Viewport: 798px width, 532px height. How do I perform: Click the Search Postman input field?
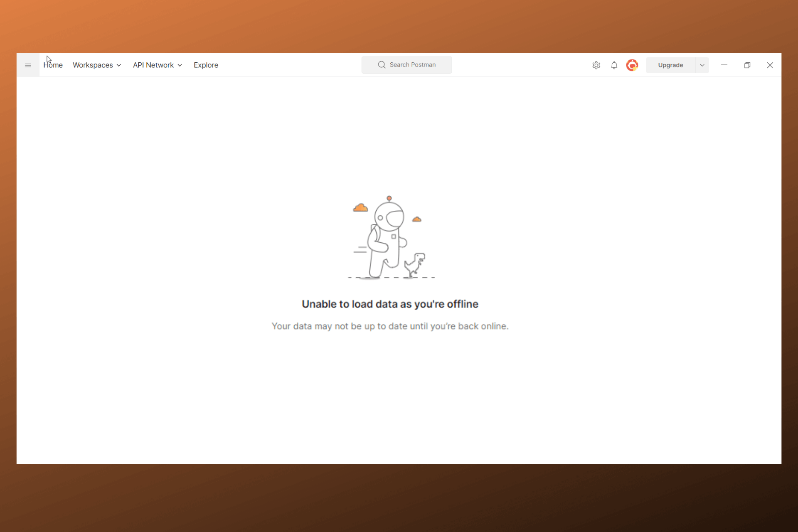(407, 65)
